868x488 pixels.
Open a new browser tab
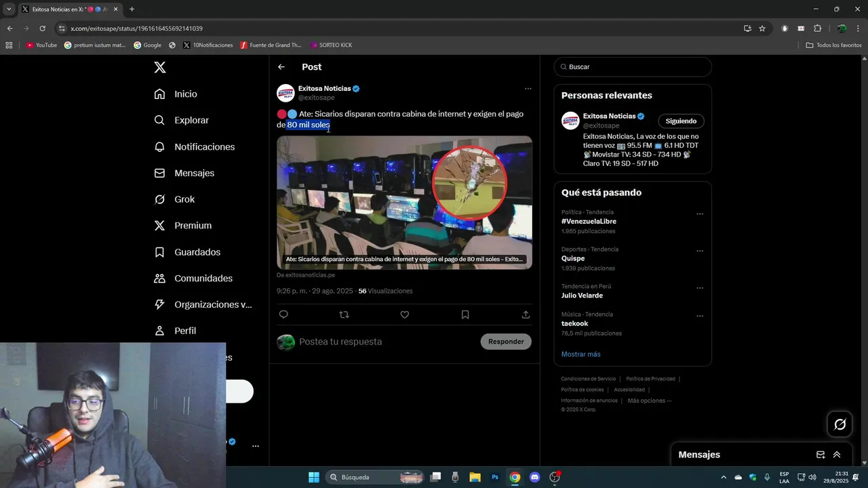[132, 9]
